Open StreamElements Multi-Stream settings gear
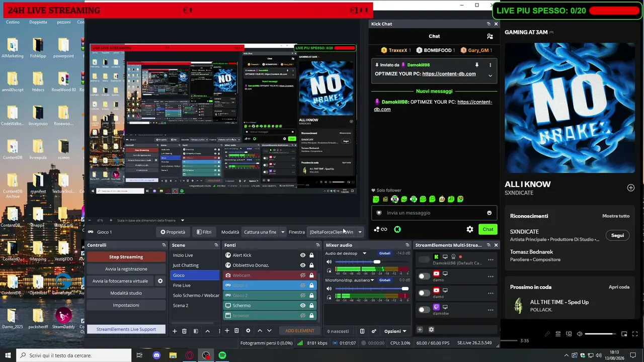 431,330
